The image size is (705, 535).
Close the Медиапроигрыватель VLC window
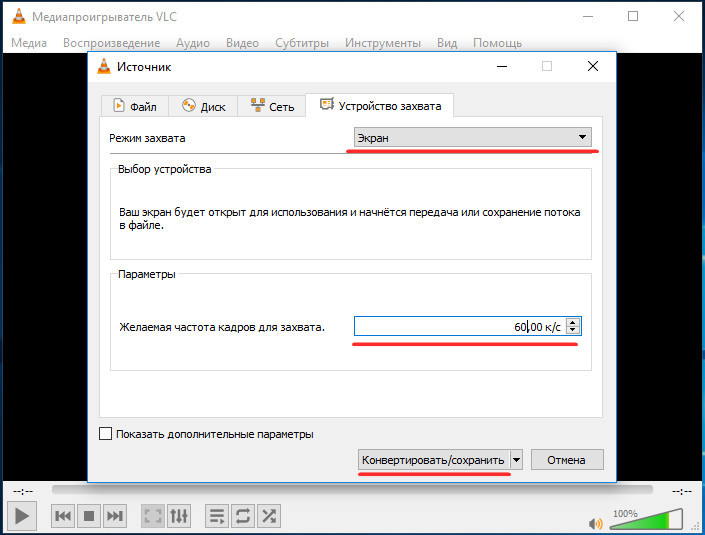(678, 16)
